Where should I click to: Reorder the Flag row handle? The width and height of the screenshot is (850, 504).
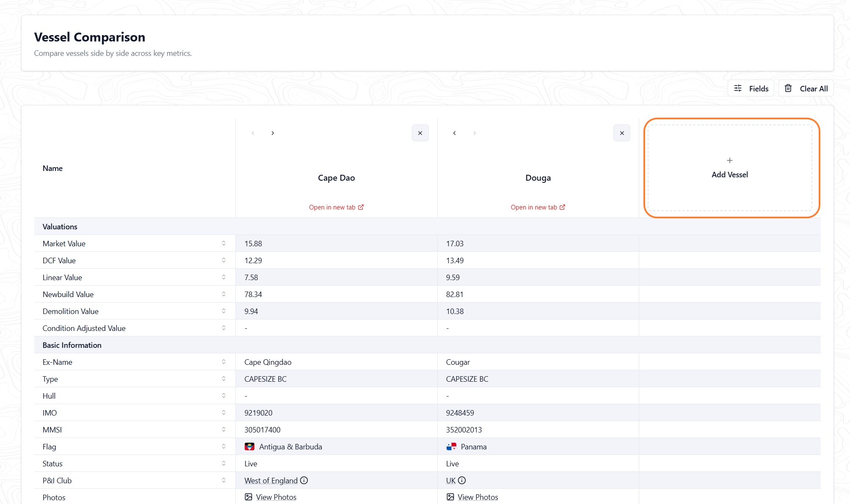(x=224, y=446)
